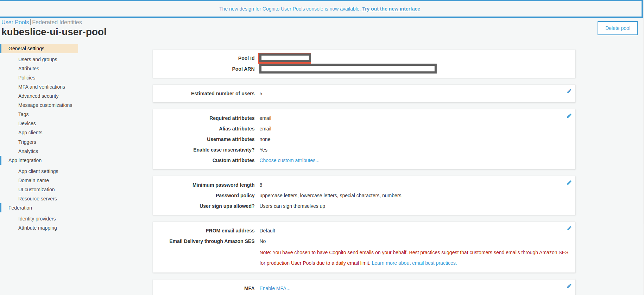This screenshot has width=644, height=295.
Task: Open Choose custom attributes link
Action: (289, 160)
